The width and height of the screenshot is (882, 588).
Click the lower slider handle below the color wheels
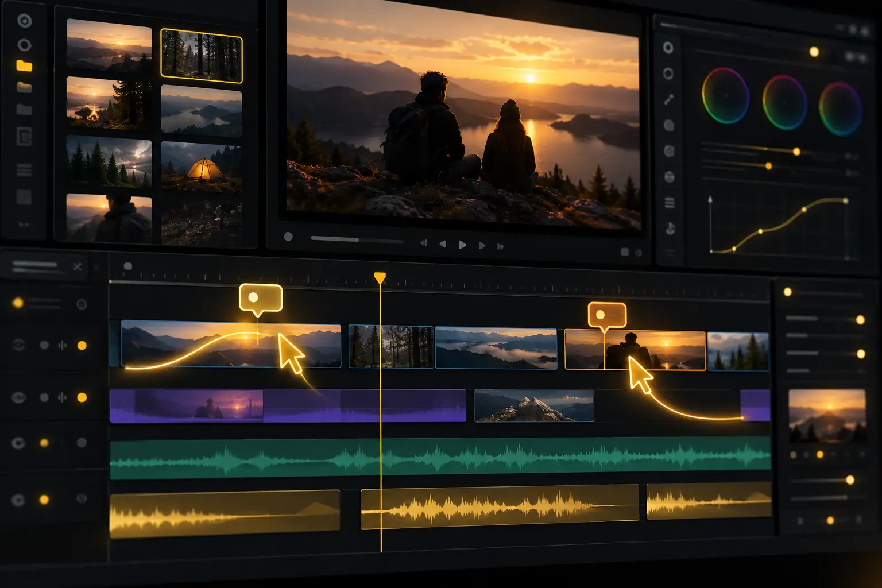pyautogui.click(x=769, y=166)
